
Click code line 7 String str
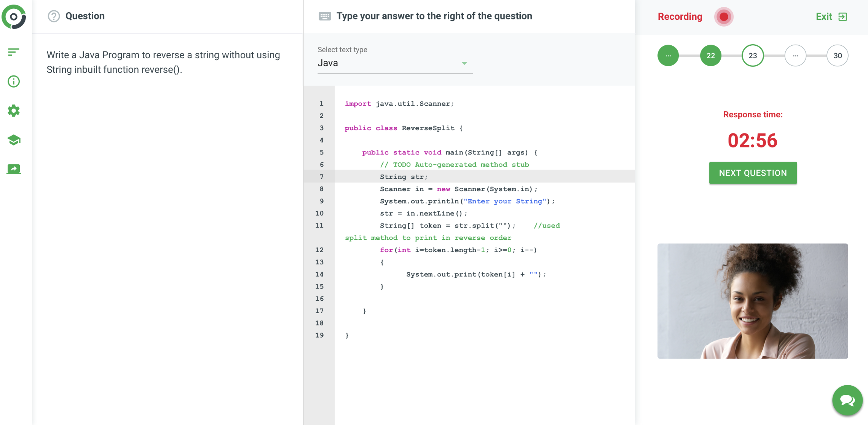click(404, 177)
